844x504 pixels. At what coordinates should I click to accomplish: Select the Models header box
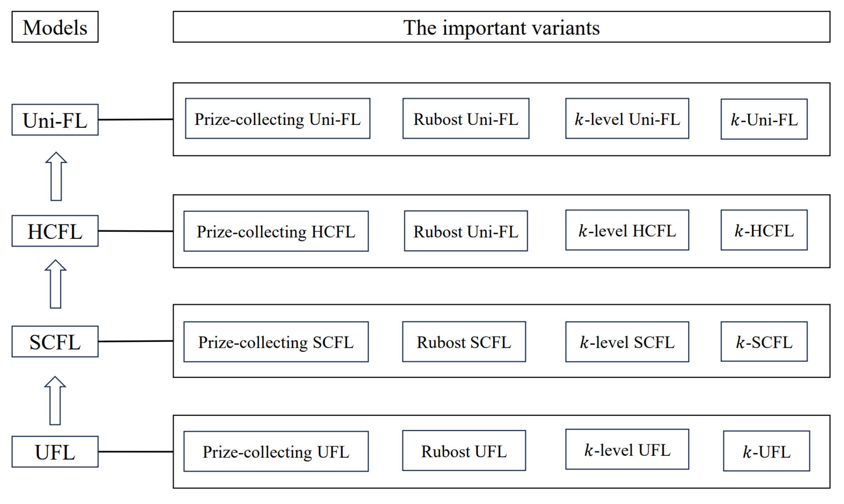pos(55,27)
